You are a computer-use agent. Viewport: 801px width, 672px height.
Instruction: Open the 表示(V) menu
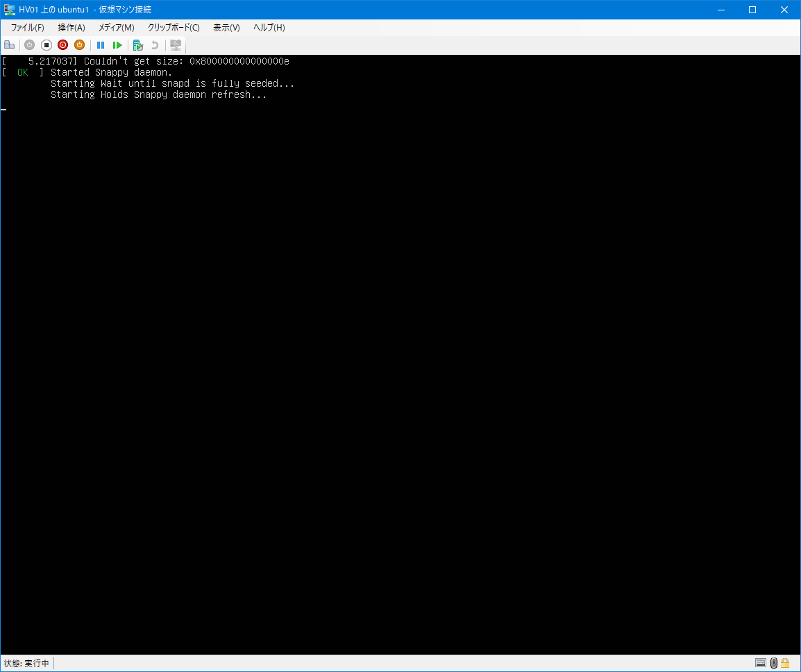point(226,28)
